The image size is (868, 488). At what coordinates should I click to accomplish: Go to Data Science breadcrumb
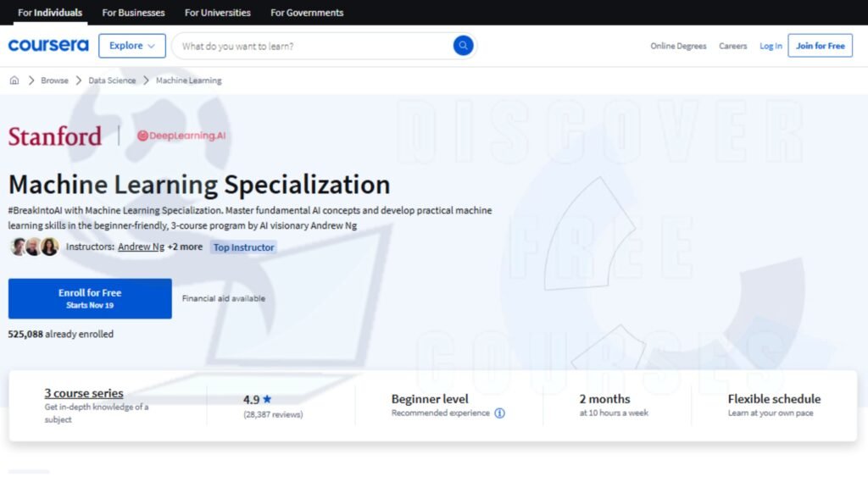[x=112, y=80]
